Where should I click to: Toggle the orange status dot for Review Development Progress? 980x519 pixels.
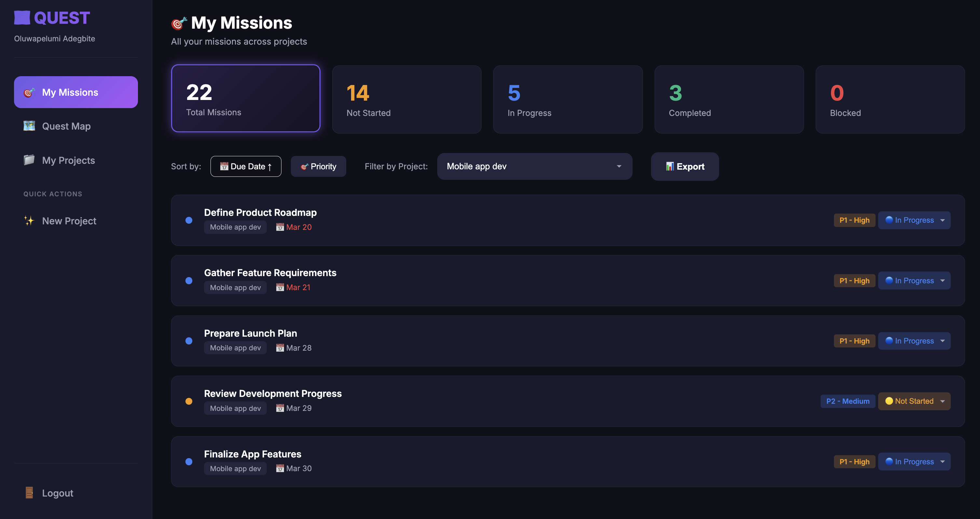[189, 401]
